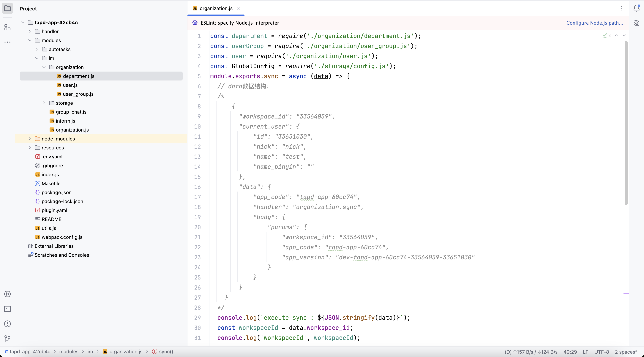Viewport: 644px width, 357px height.
Task: Select index.js file
Action: tap(50, 175)
